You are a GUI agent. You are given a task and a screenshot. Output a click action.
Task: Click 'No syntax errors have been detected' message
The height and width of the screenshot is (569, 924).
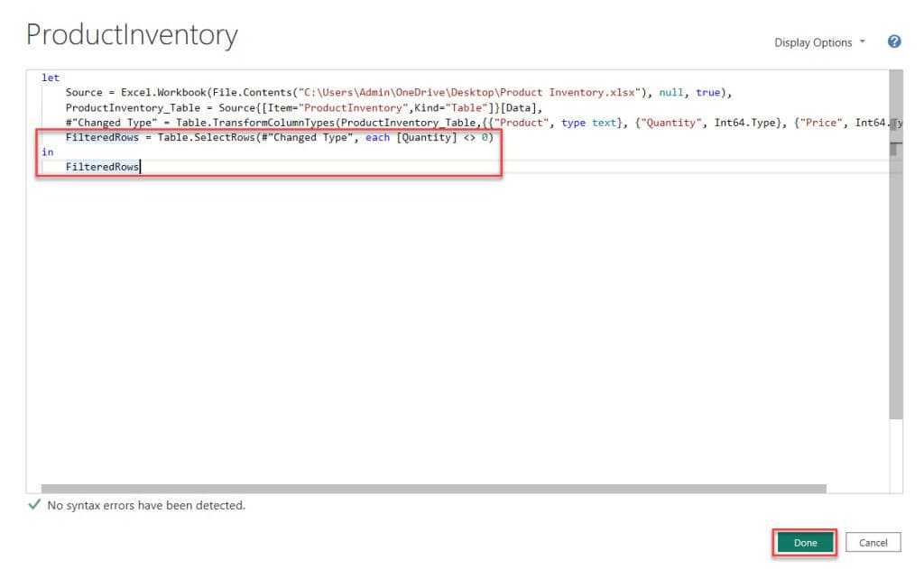coord(146,505)
